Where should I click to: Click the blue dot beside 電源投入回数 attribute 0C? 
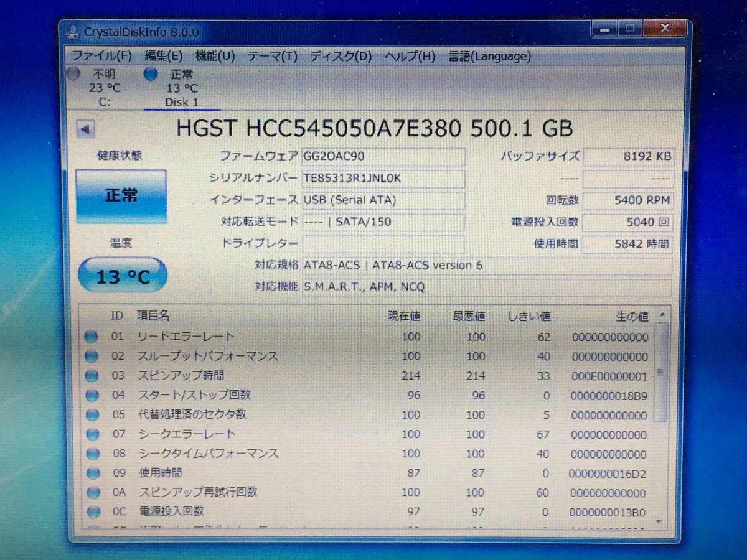[92, 512]
